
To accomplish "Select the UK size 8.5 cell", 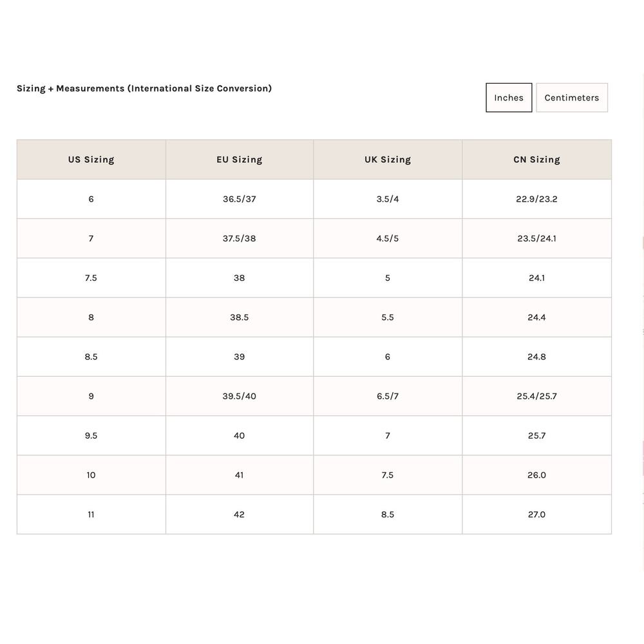I will [x=388, y=515].
